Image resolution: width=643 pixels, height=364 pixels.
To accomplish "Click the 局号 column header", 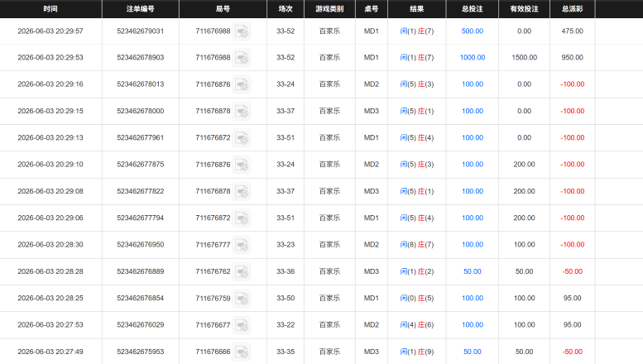I will [x=223, y=9].
